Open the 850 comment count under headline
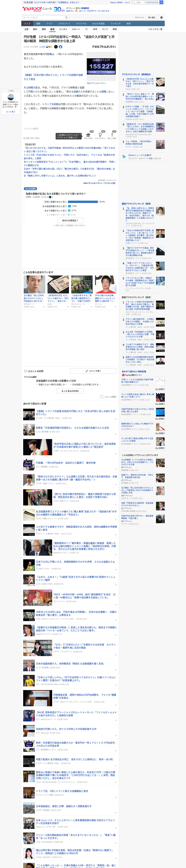The image size is (186, 868). [42, 47]
